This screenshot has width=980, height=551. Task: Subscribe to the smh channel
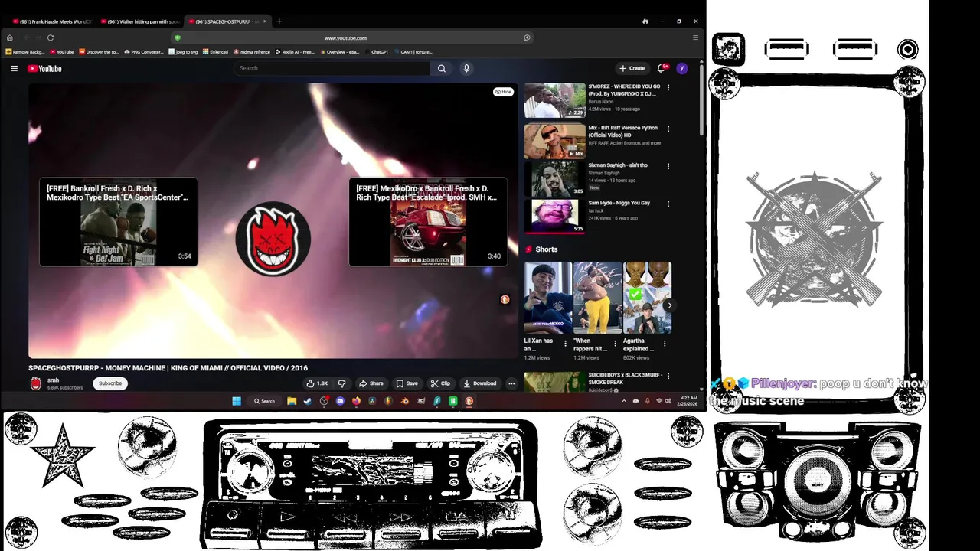[x=110, y=383]
